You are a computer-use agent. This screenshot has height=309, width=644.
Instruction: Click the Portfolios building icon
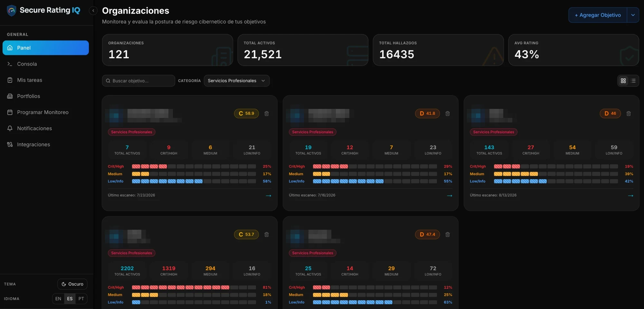pyautogui.click(x=10, y=96)
